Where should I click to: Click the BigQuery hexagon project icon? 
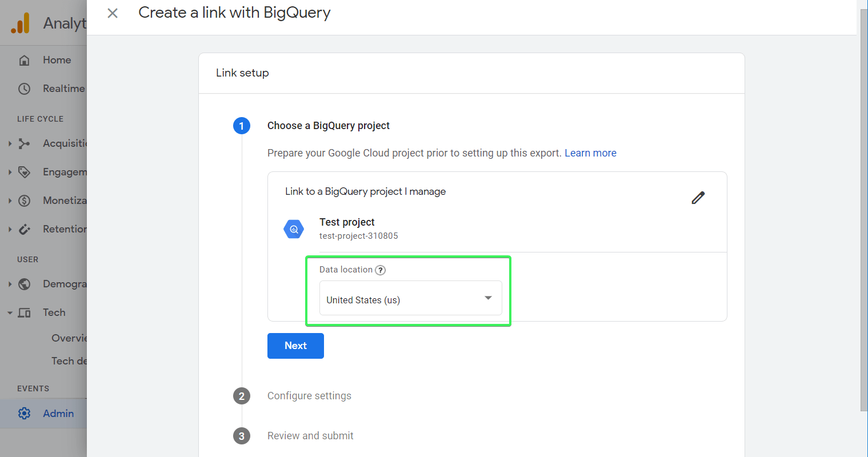[294, 229]
